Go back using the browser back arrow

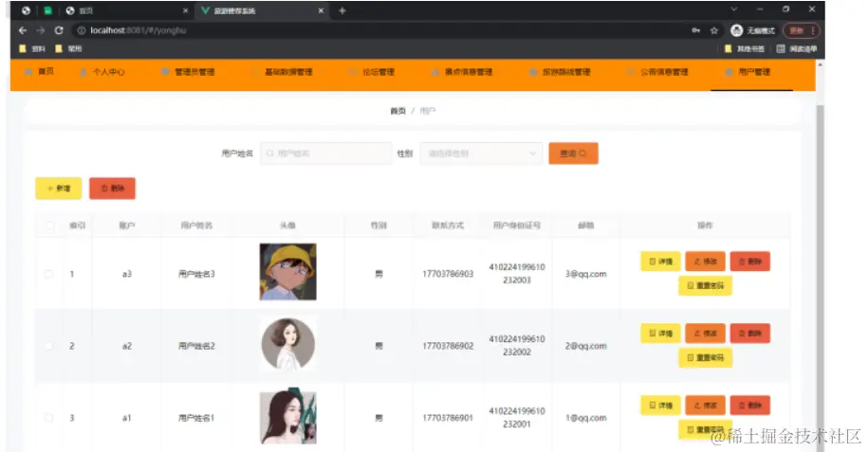(23, 30)
